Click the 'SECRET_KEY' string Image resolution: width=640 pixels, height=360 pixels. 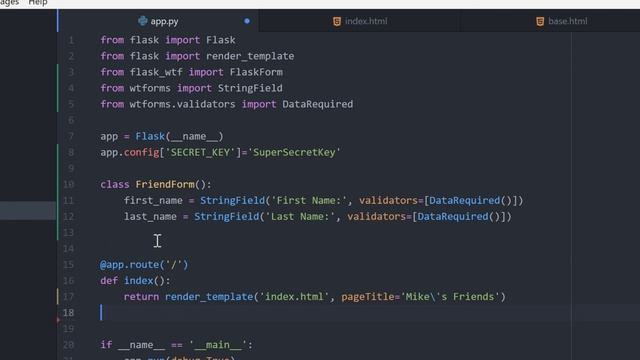[x=200, y=152]
